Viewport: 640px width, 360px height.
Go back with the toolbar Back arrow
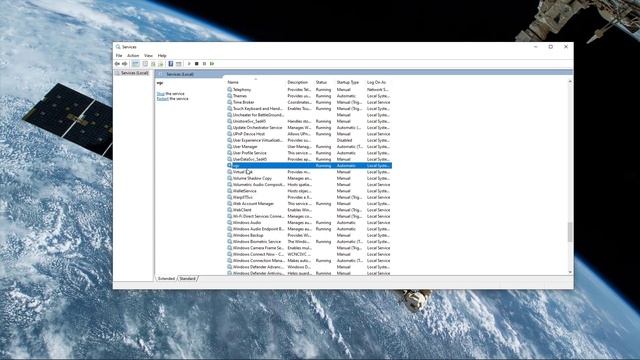coord(118,64)
